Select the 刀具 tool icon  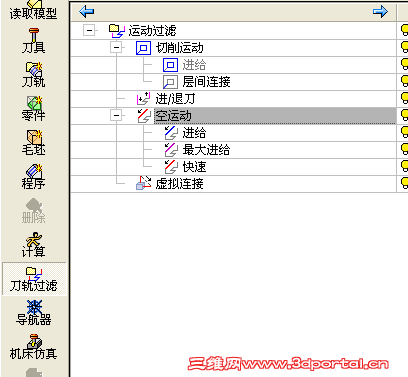[x=34, y=41]
